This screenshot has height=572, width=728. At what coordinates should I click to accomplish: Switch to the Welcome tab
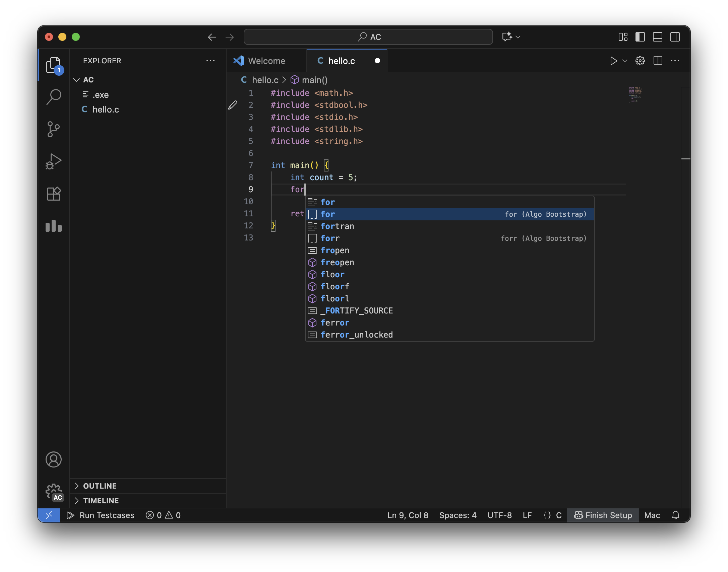click(266, 61)
